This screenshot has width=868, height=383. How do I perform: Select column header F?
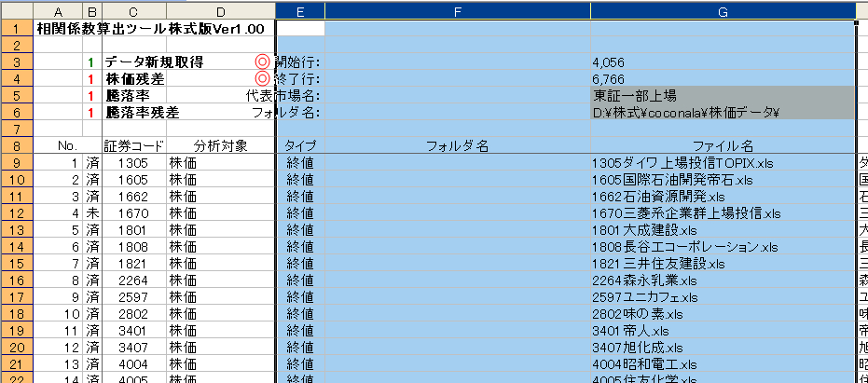pyautogui.click(x=458, y=11)
